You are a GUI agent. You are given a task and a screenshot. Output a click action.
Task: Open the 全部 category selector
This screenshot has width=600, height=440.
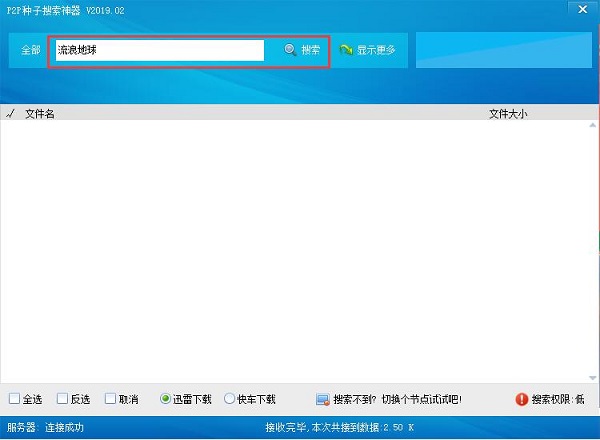tap(30, 49)
